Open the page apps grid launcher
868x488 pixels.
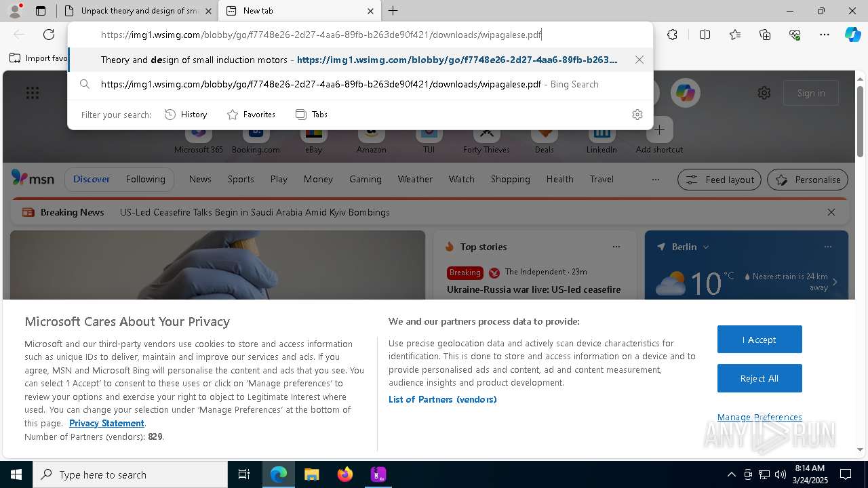click(x=33, y=93)
